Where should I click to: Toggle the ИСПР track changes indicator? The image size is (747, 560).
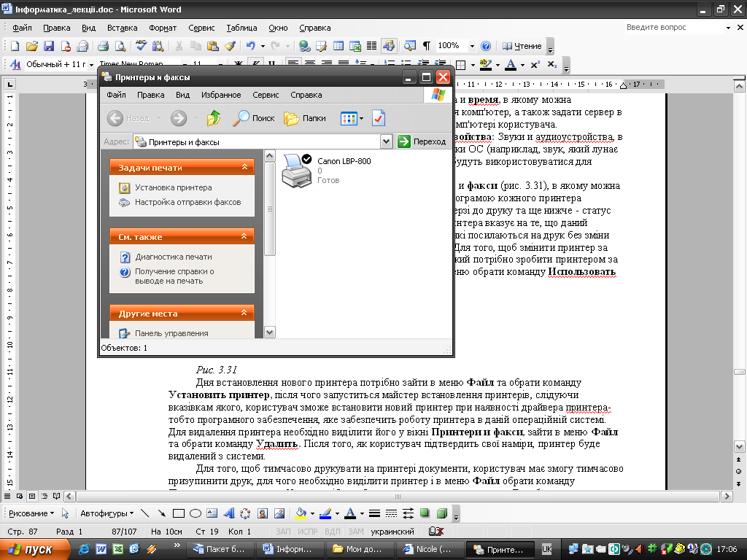[307, 532]
